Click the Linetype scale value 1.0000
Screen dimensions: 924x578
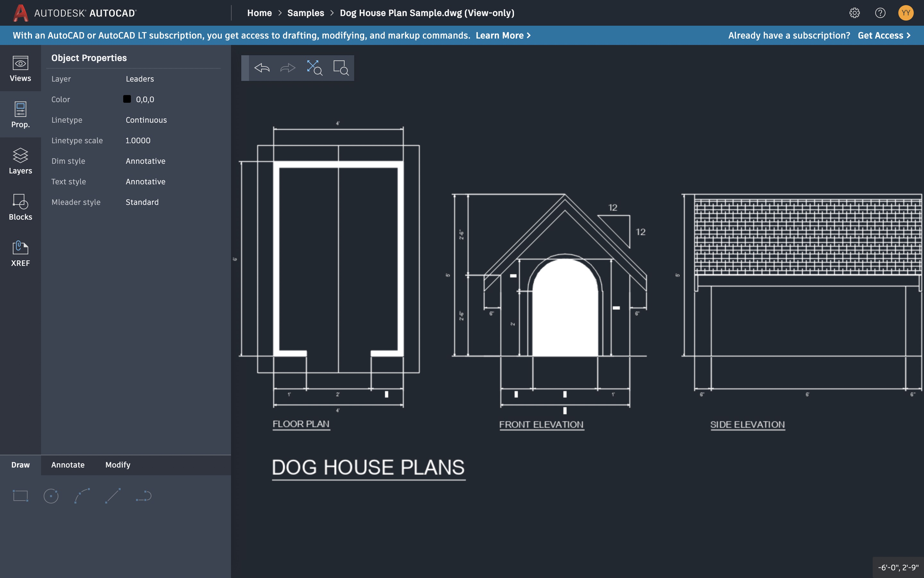[138, 141]
